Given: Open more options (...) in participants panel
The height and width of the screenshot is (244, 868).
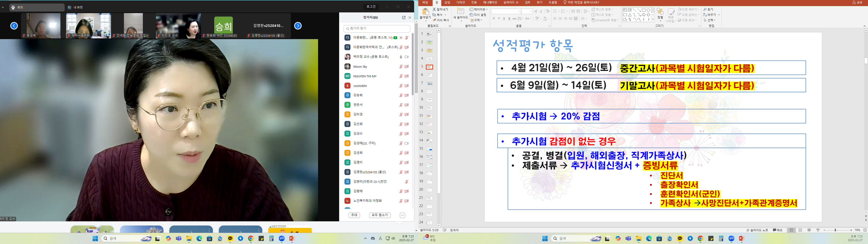Looking at the screenshot, I should 402,215.
